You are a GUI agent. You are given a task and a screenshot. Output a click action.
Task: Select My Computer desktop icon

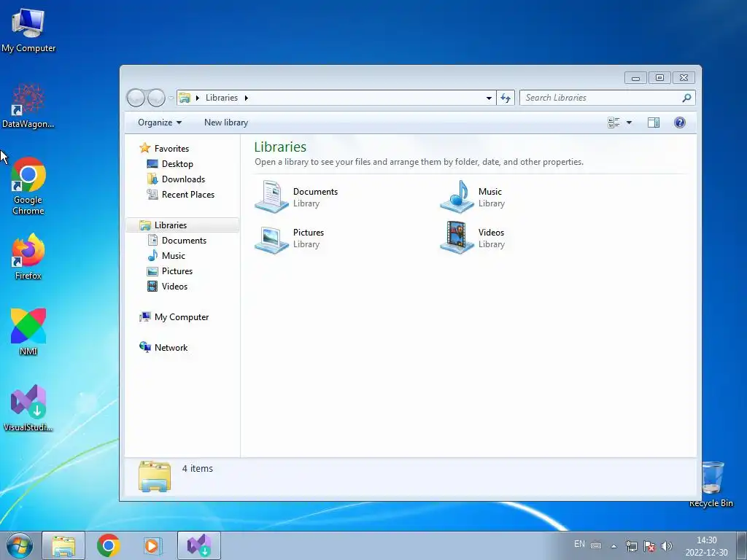click(x=28, y=30)
